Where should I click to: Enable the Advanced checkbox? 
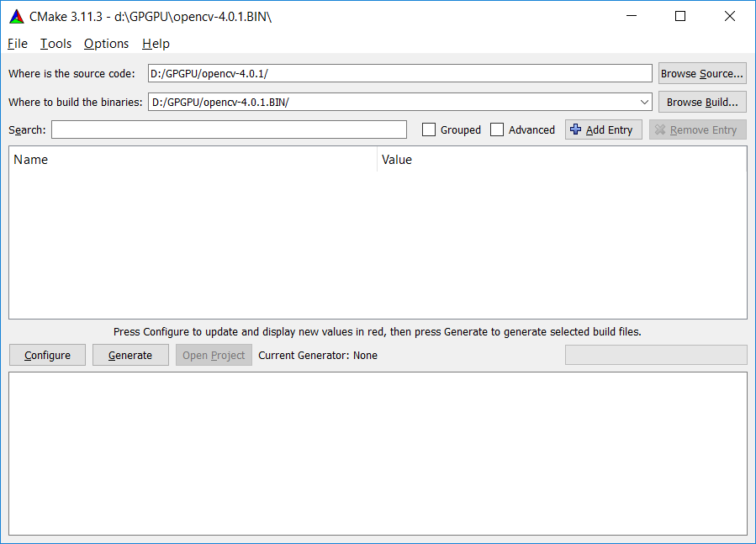pos(497,129)
